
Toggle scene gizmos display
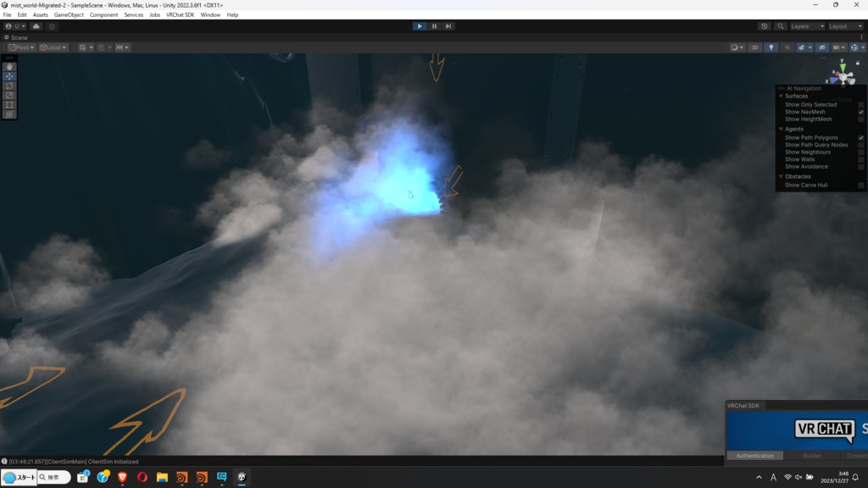coord(854,47)
